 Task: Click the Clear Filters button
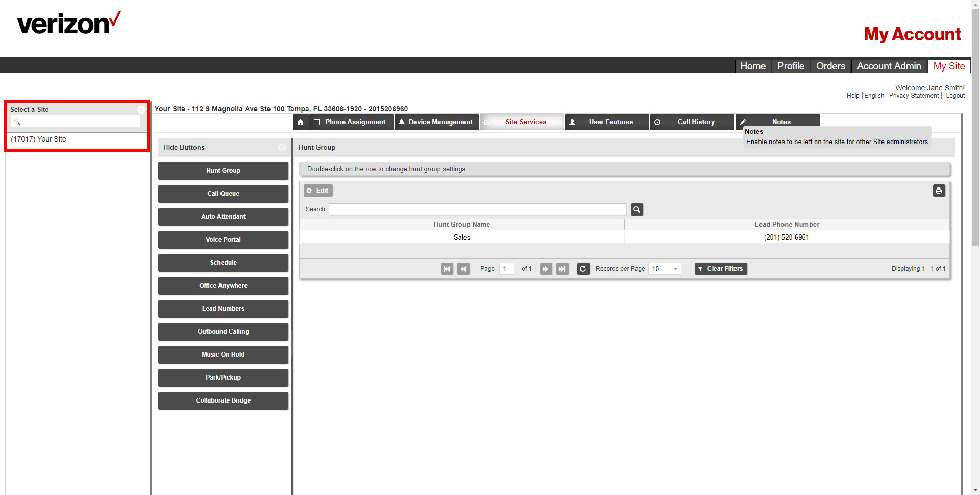(721, 269)
